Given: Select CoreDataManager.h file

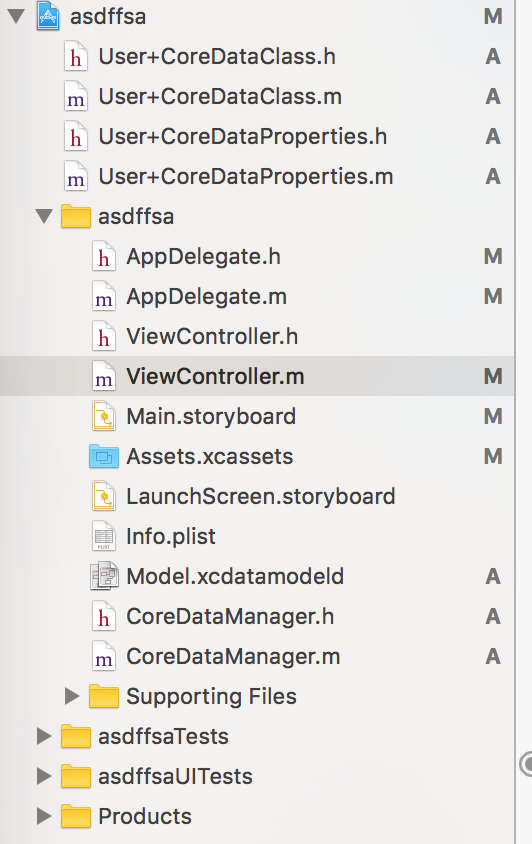Looking at the screenshot, I should pos(230,616).
